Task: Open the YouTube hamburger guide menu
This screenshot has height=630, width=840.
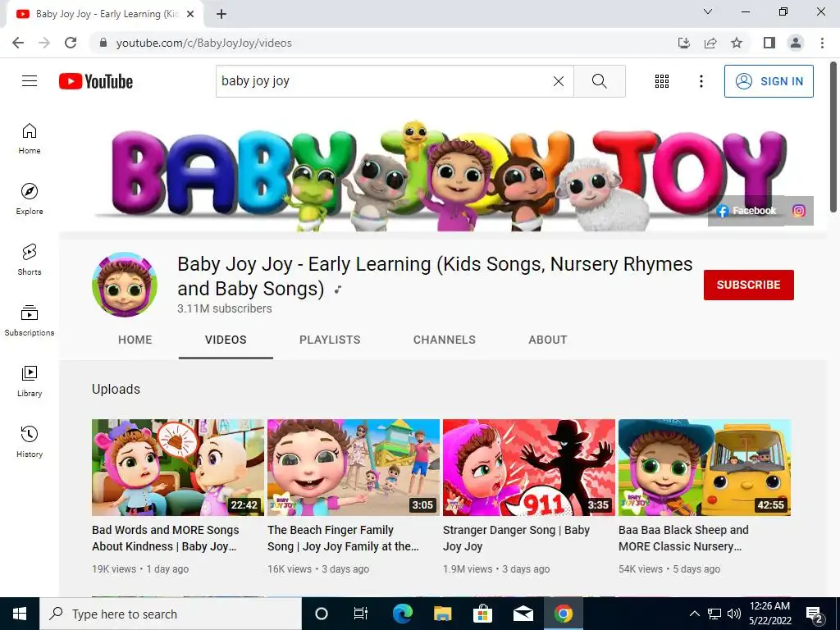Action: (x=30, y=81)
